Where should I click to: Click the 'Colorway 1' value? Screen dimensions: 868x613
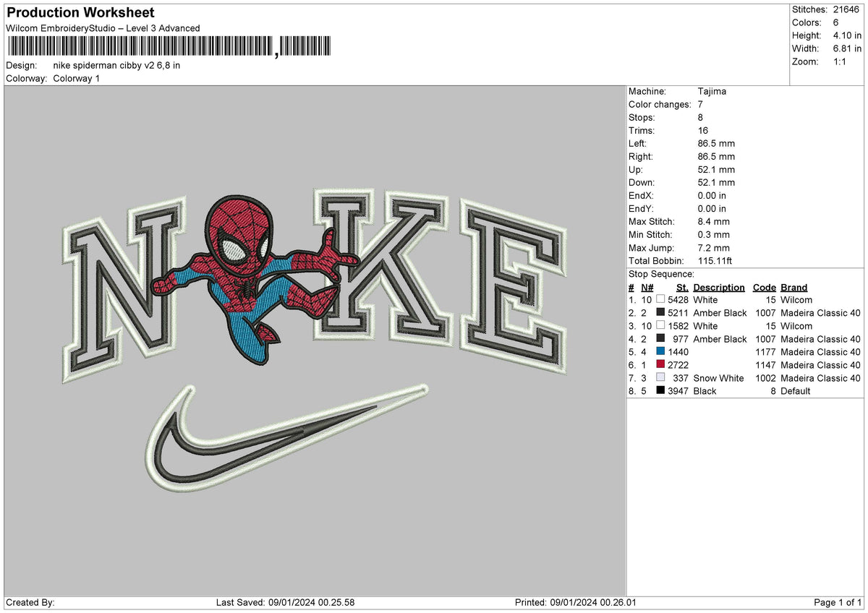[x=77, y=78]
